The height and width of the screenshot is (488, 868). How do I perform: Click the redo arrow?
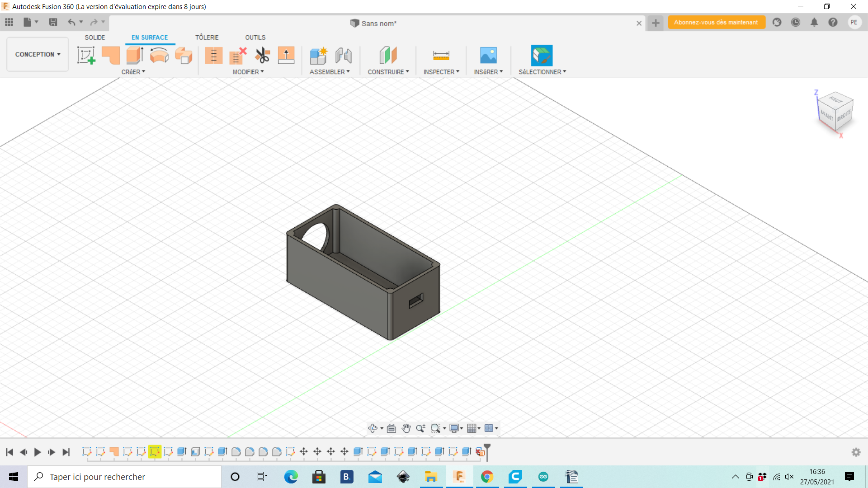click(94, 22)
